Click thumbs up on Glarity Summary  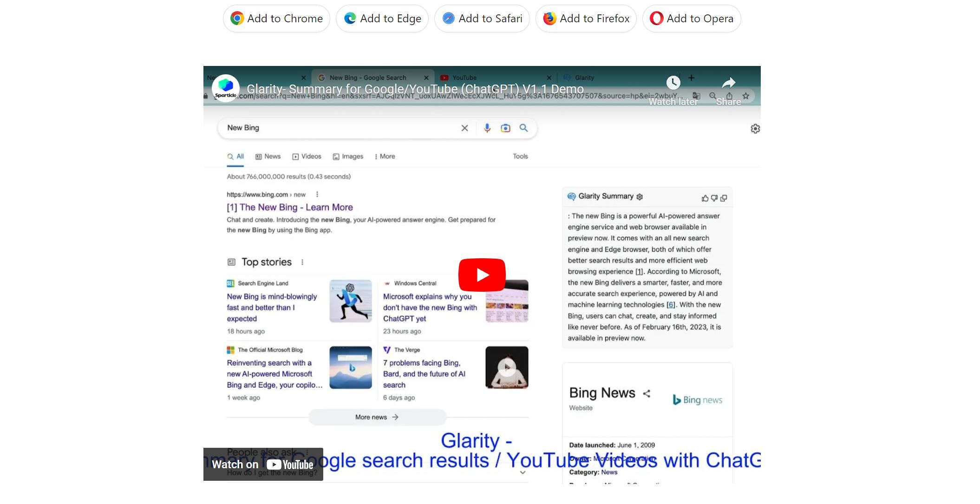click(x=705, y=198)
